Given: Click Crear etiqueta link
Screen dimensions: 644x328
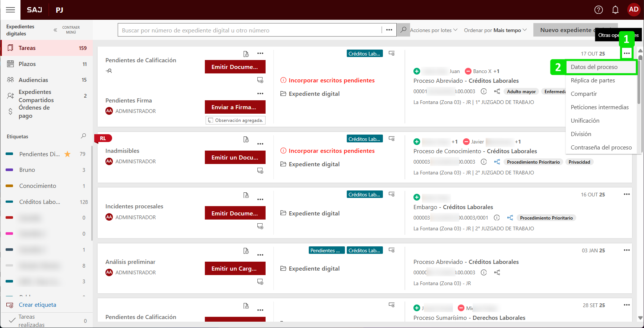Looking at the screenshot, I should pyautogui.click(x=37, y=305).
